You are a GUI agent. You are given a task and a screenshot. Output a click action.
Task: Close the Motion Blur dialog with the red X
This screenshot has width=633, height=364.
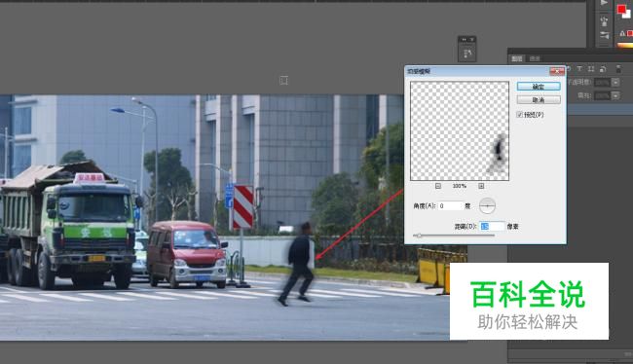coord(557,71)
